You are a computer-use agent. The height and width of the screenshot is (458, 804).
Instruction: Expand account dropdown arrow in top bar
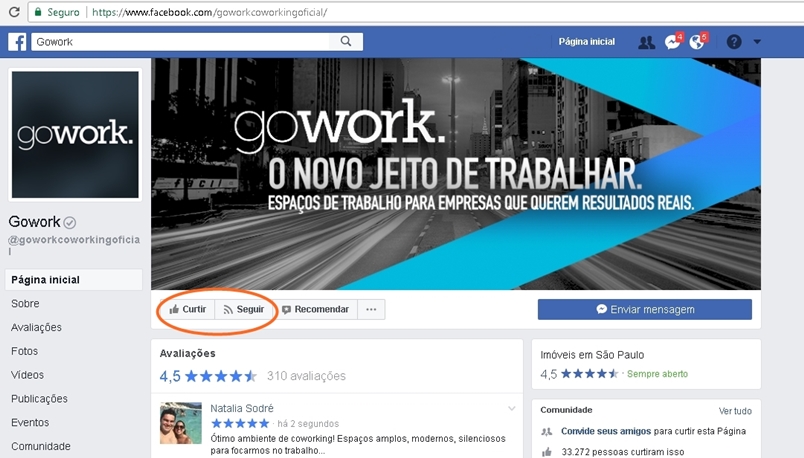pos(757,42)
